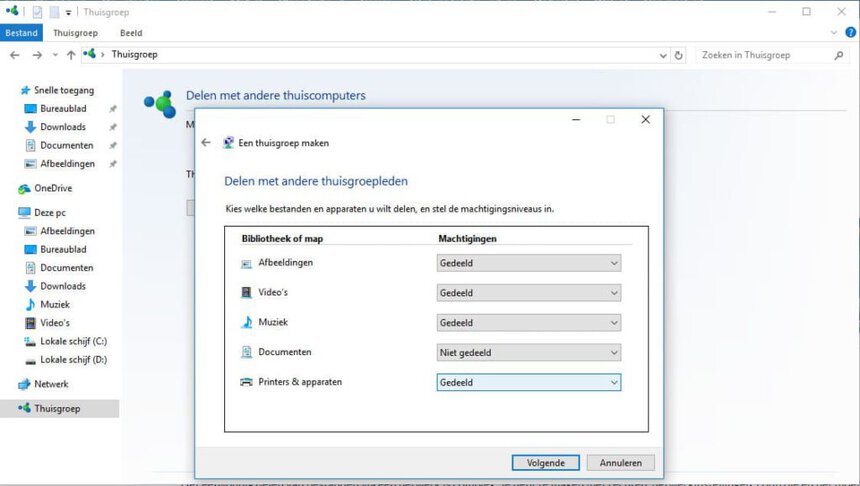Click the Thuisgroep window title bar icon
Viewport: 860px width, 486px height.
click(x=12, y=11)
